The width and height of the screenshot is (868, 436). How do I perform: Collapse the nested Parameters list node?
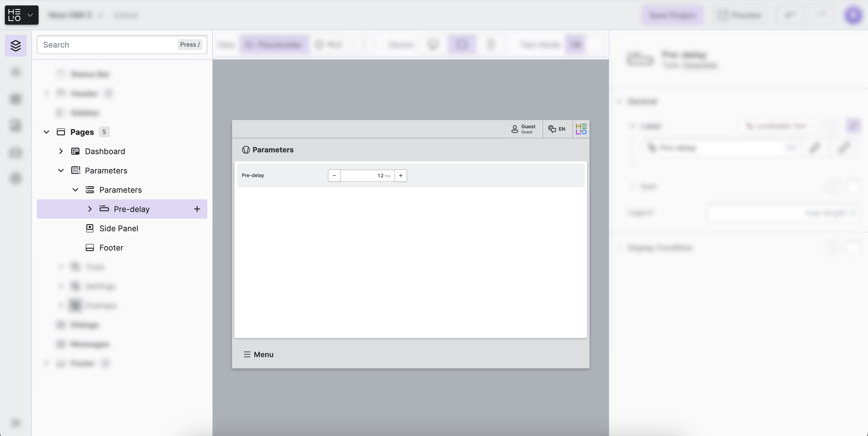(x=75, y=190)
